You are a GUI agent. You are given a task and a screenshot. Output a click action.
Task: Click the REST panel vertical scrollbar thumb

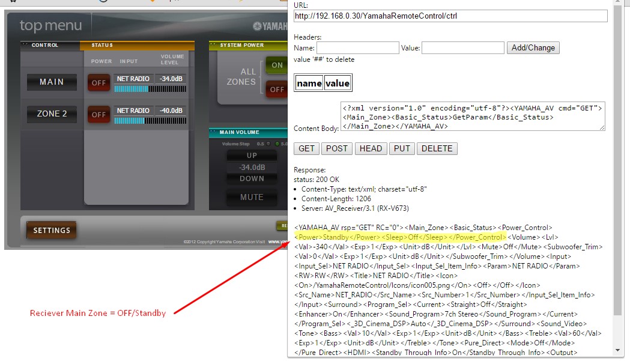[x=617, y=161]
